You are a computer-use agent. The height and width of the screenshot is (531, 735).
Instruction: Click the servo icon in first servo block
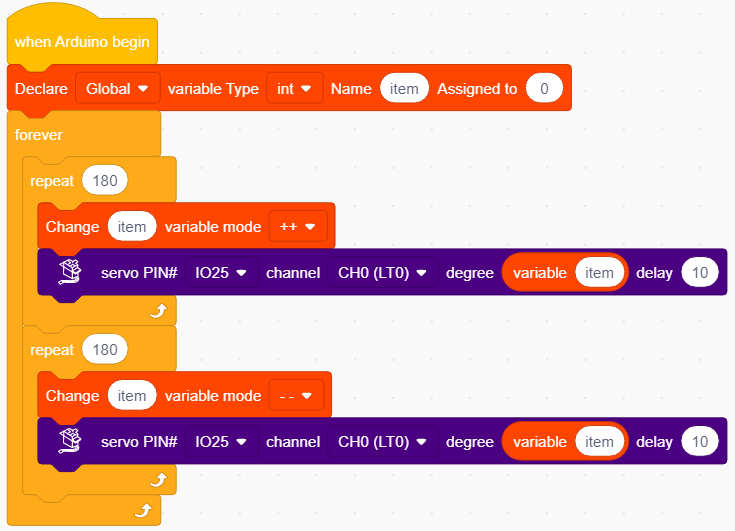(70, 272)
